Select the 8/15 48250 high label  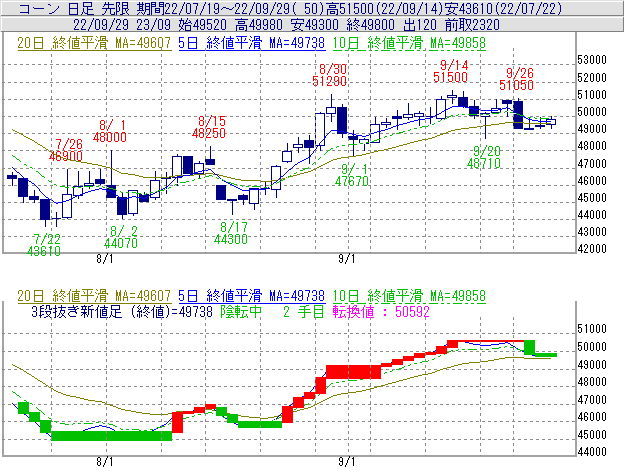tap(209, 127)
